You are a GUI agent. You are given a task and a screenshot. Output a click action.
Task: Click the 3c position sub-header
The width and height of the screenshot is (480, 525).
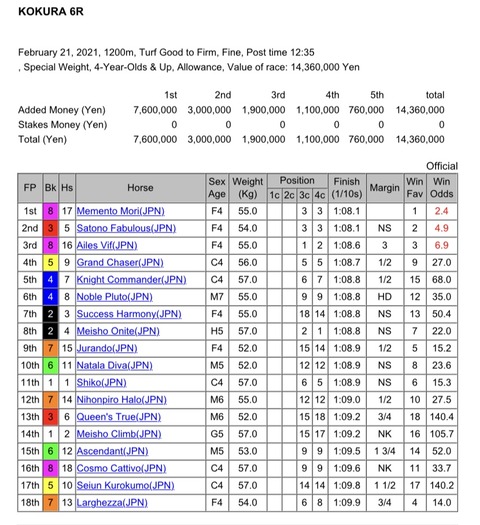tap(304, 195)
